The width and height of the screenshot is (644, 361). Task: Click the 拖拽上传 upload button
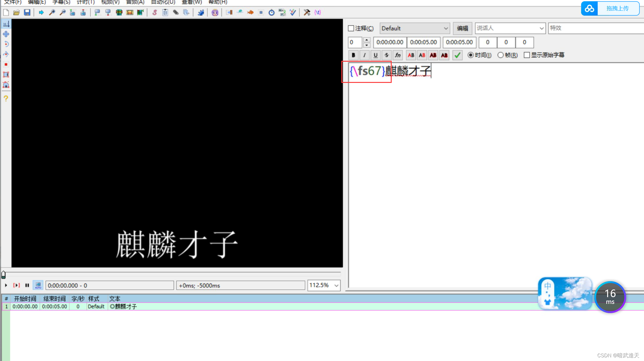point(618,8)
